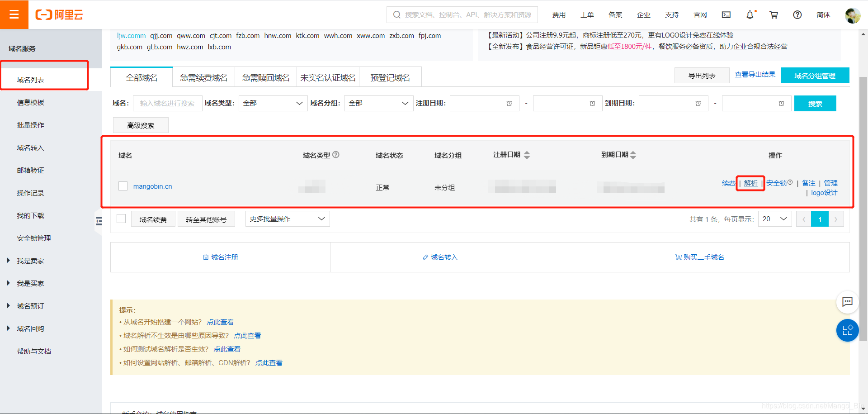This screenshot has height=414, width=868.
Task: Click current page number 1
Action: click(820, 219)
